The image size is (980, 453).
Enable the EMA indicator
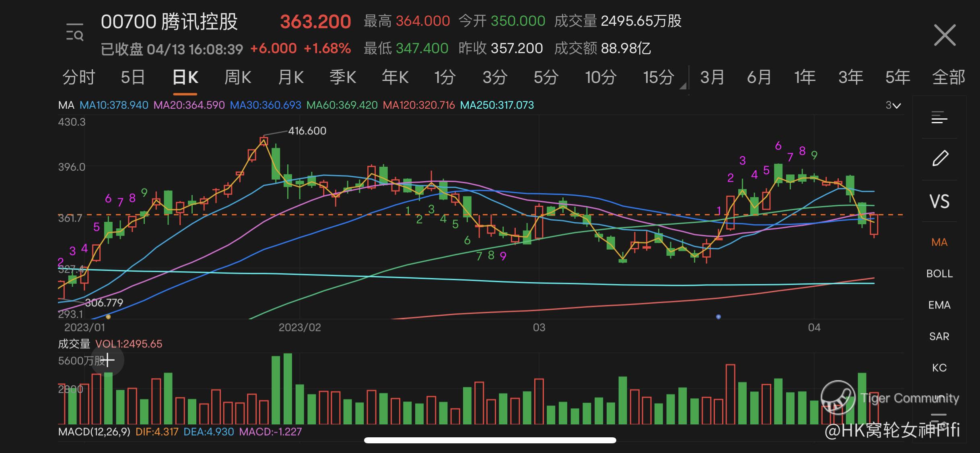coord(939,305)
